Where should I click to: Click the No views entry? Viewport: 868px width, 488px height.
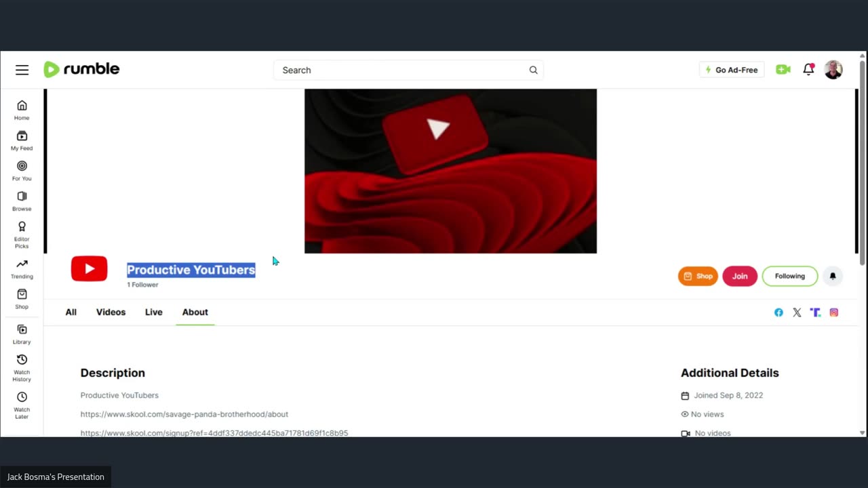(703, 414)
